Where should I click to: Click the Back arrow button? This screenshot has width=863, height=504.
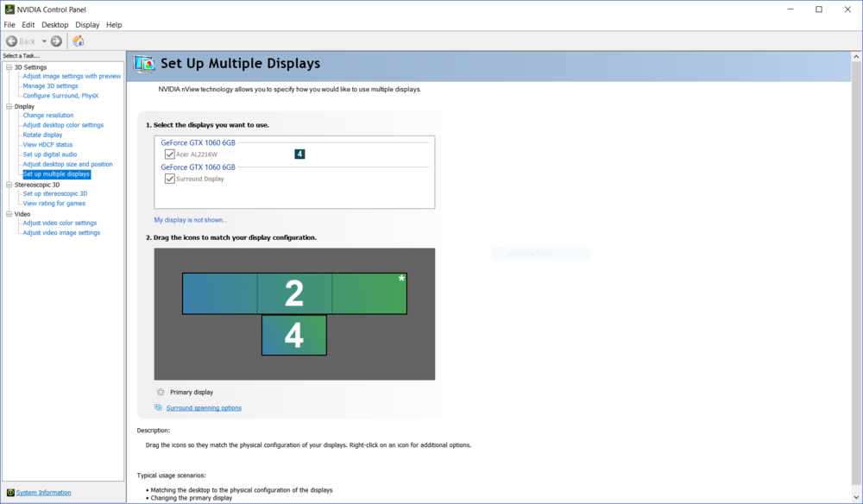coord(11,41)
